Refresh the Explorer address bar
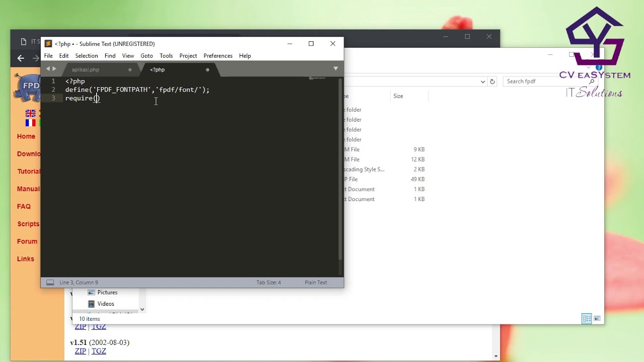644x362 pixels. click(x=493, y=81)
